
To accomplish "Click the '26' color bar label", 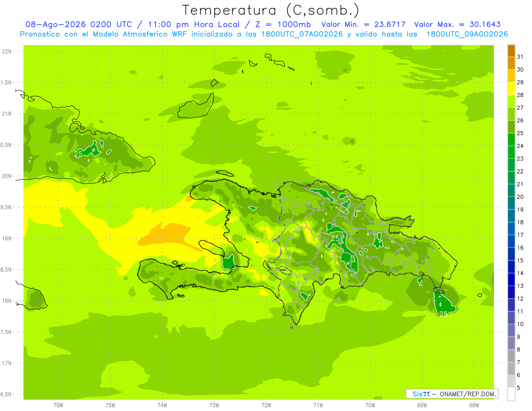I will (520, 121).
